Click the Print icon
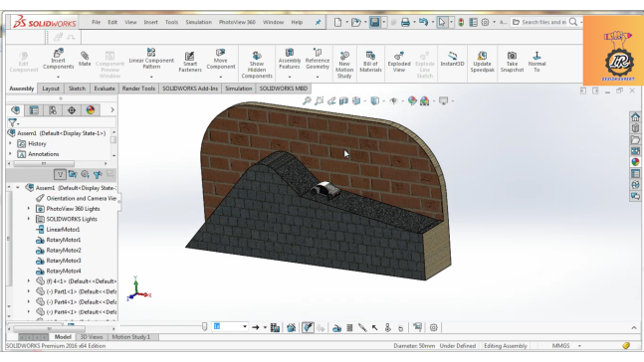The width and height of the screenshot is (644, 362). (x=405, y=22)
